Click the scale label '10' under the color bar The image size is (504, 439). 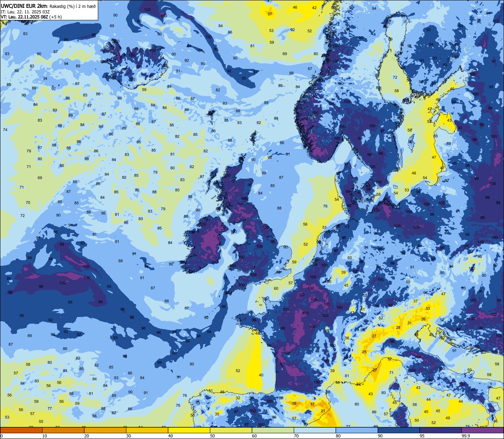point(44,436)
